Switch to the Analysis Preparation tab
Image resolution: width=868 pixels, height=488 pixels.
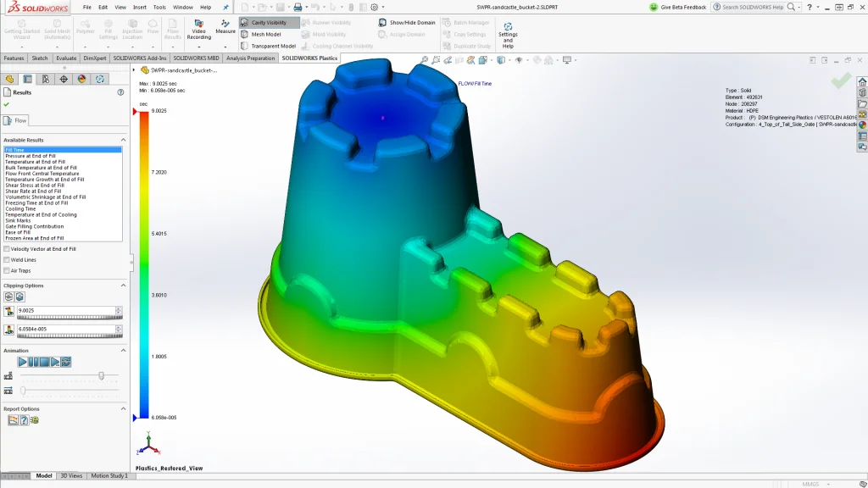tap(252, 58)
